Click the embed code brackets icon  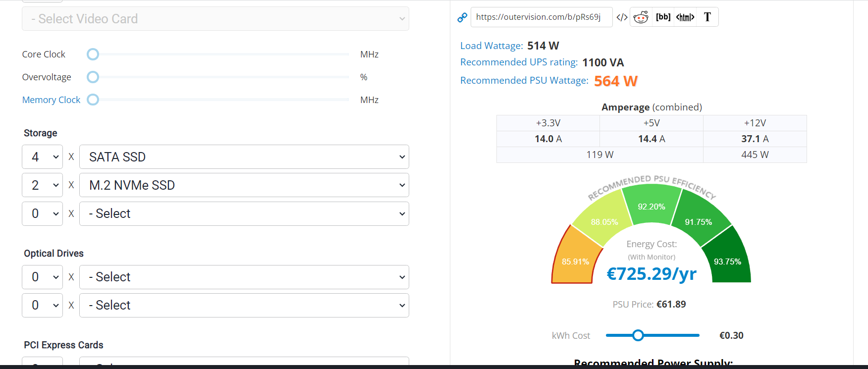tap(622, 17)
